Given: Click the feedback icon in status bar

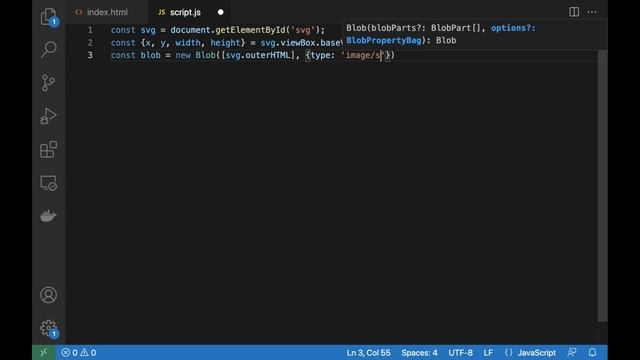Looking at the screenshot, I should coord(572,353).
